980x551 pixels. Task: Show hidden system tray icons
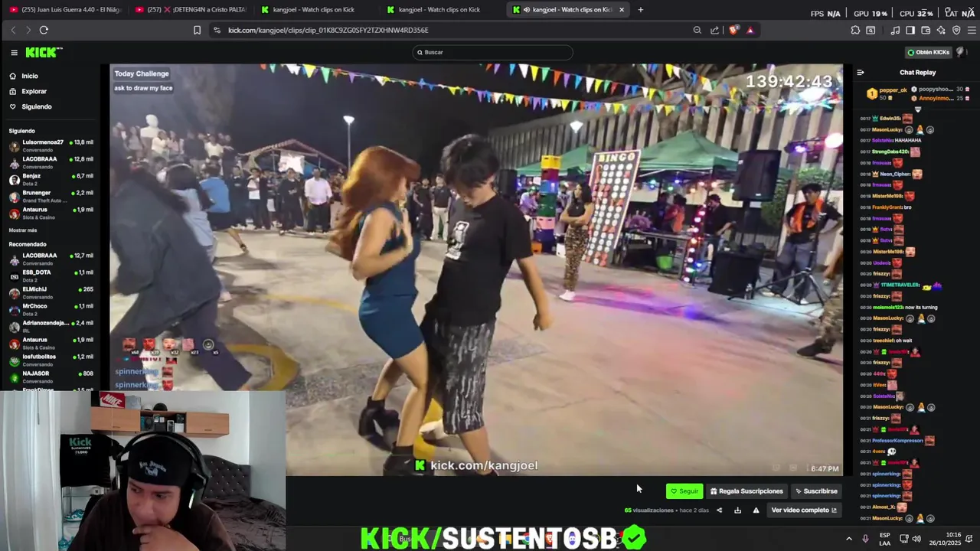pyautogui.click(x=848, y=539)
